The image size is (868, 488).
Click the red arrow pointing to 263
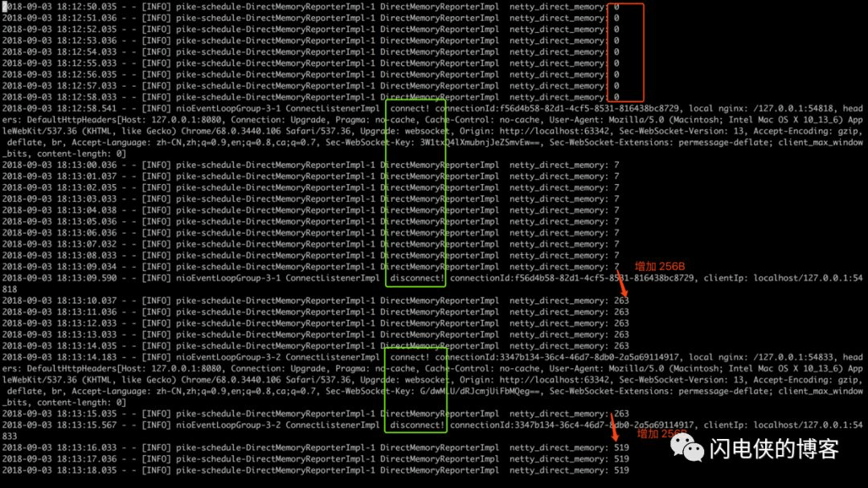(621, 283)
